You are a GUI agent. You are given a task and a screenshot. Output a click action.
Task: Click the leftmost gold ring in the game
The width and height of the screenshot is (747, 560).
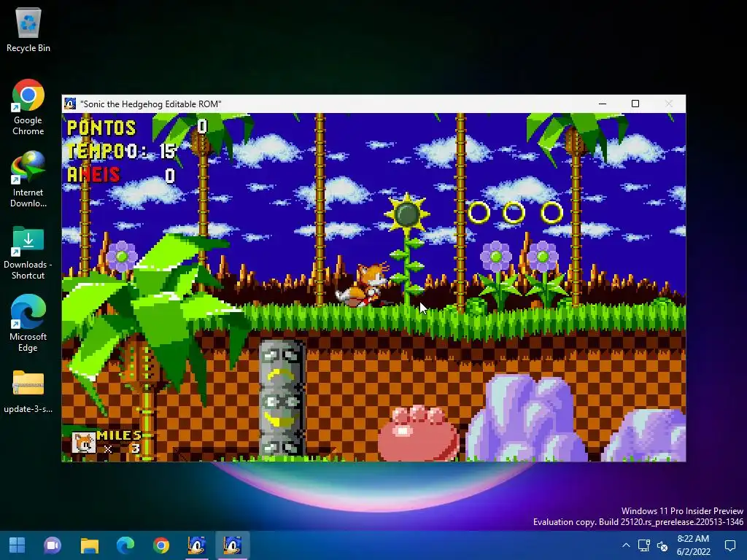pos(479,212)
